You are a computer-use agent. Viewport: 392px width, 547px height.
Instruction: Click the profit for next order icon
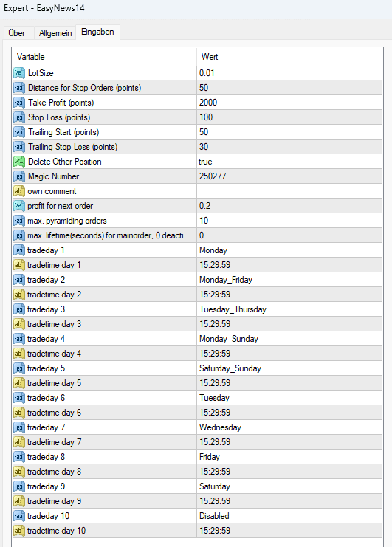19,206
